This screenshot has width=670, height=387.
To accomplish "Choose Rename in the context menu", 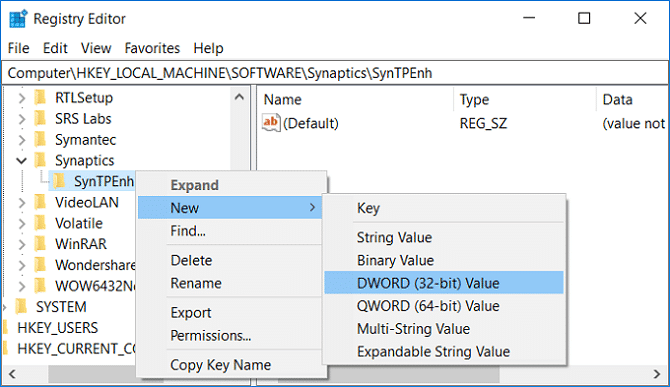I will (x=230, y=283).
